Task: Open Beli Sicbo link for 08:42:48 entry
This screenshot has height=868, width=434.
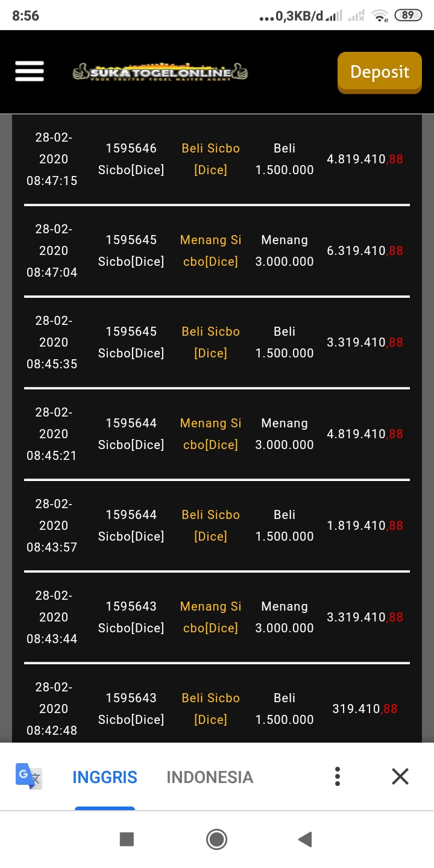Action: 211,709
